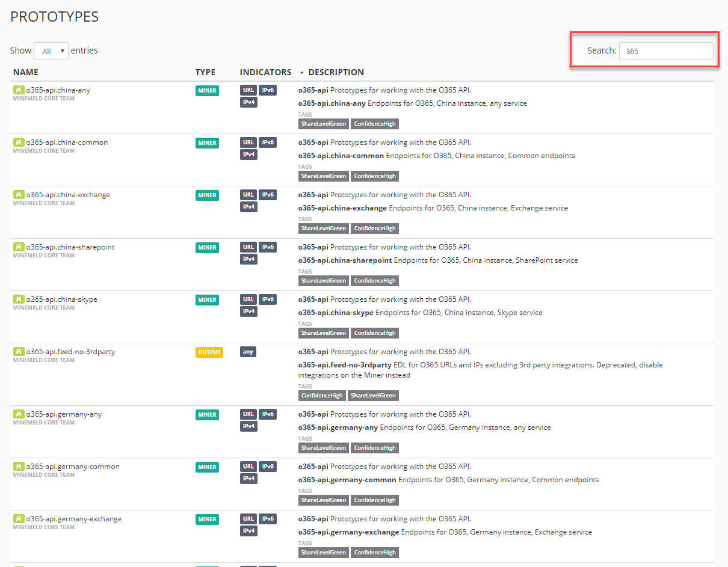The width and height of the screenshot is (728, 567).
Task: Open the o365-api.china-skype prototype
Action: point(61,299)
